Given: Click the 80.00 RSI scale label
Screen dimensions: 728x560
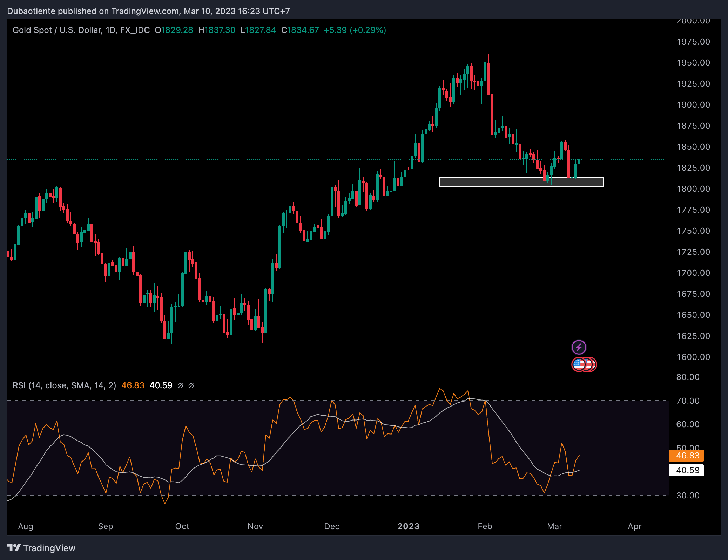Looking at the screenshot, I should tap(688, 377).
